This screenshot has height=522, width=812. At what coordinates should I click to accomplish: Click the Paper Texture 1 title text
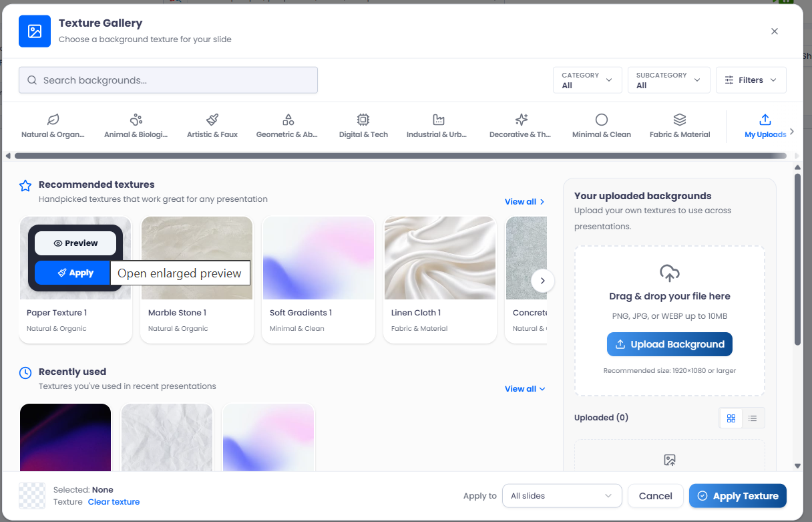[x=57, y=313]
